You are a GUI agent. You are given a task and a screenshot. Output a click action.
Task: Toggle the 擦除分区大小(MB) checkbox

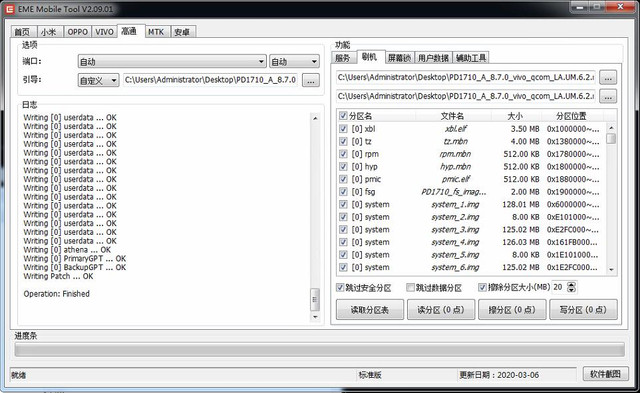click(x=482, y=287)
